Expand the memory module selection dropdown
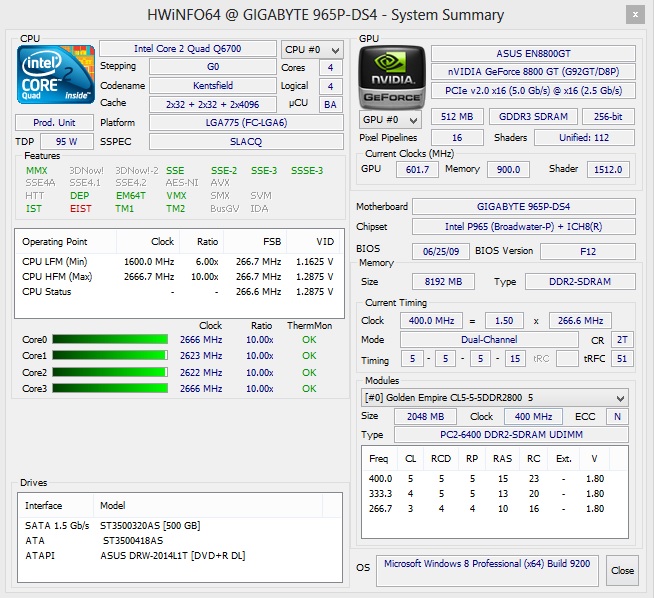654x598 pixels. pos(495,398)
